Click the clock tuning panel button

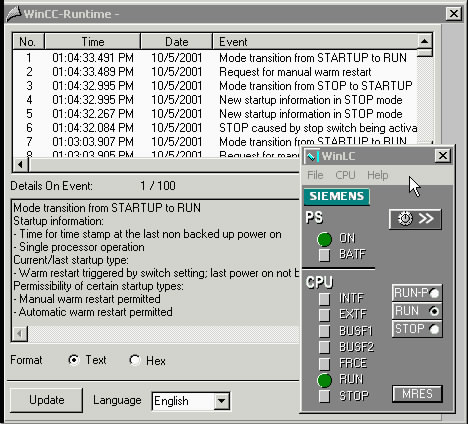tap(415, 219)
